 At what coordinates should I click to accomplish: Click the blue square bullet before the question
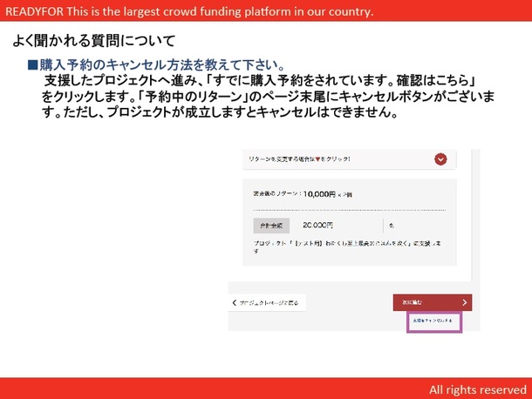(33, 65)
